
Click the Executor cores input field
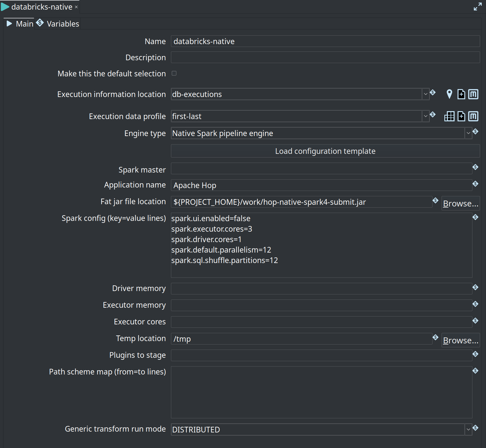(321, 322)
